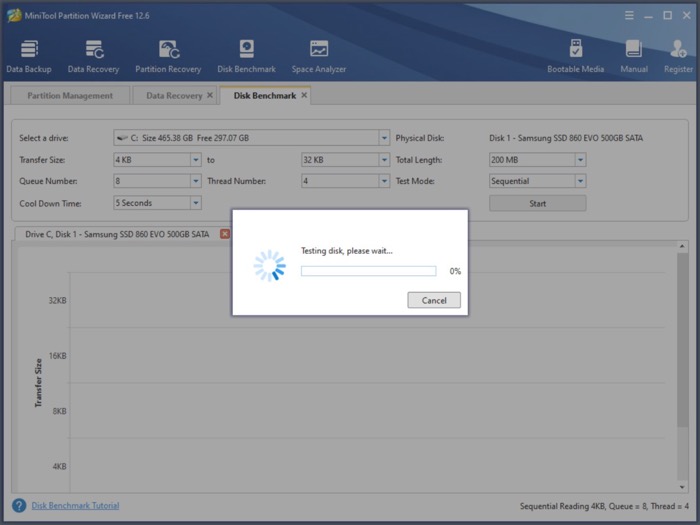The width and height of the screenshot is (700, 525).
Task: Expand the Select a drive dropdown
Action: point(384,138)
